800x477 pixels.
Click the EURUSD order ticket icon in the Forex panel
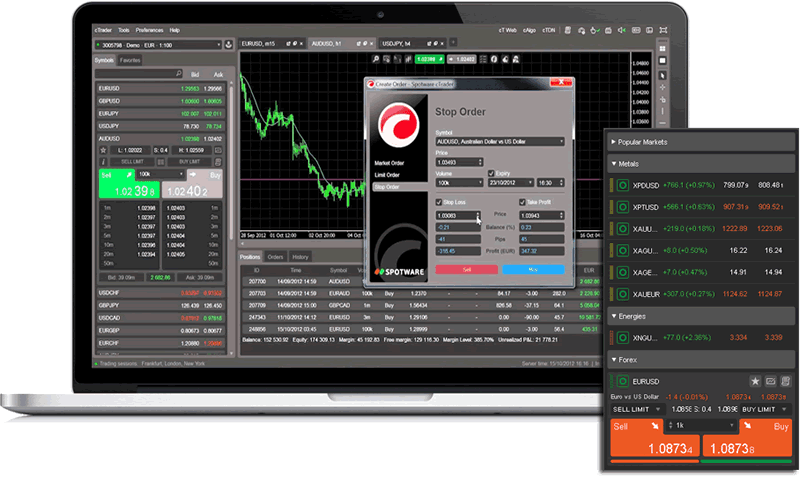[786, 381]
